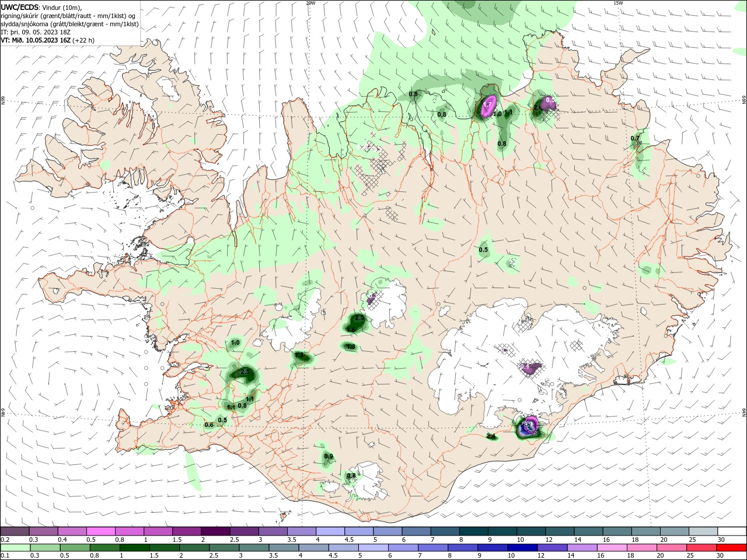Click the 'VT: Mið. 10.05.2023 16Z (+22 h)' line
The width and height of the screenshot is (747, 560).
tap(47, 40)
